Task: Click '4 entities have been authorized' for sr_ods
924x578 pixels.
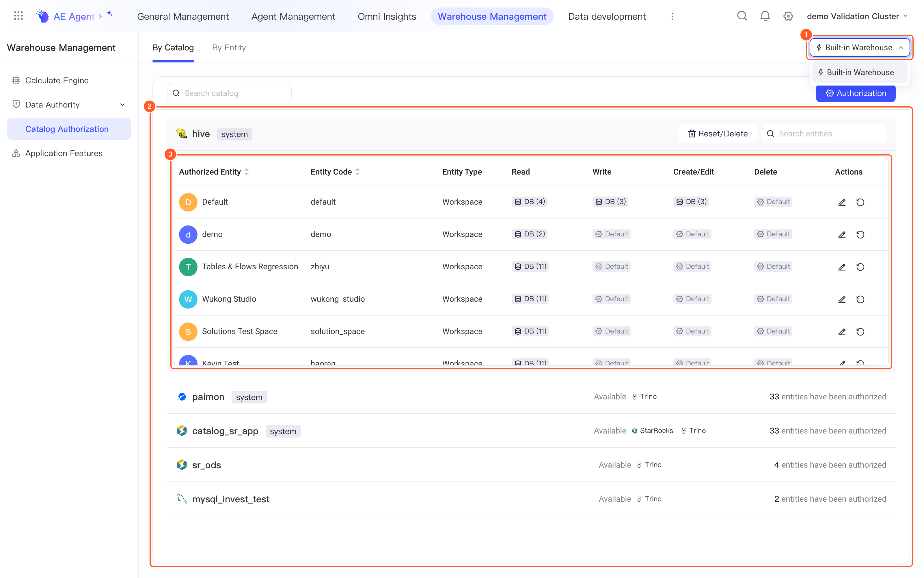Action: 830,465
